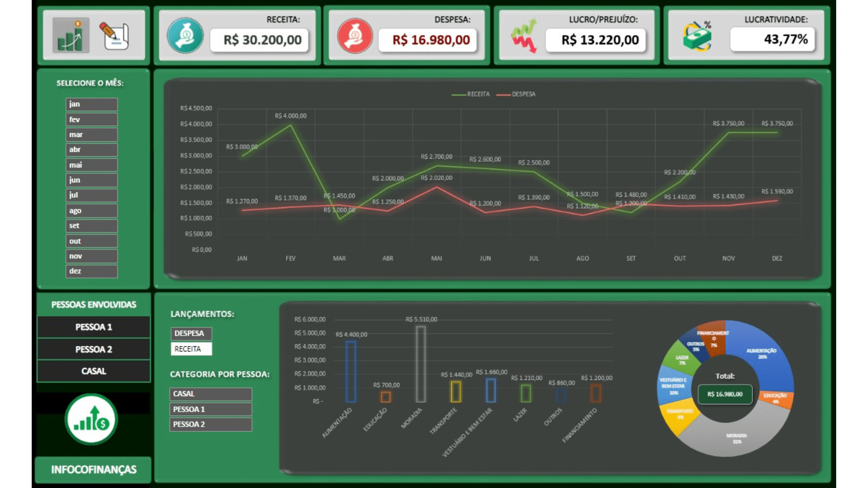Select month jul in the slicer

click(92, 196)
